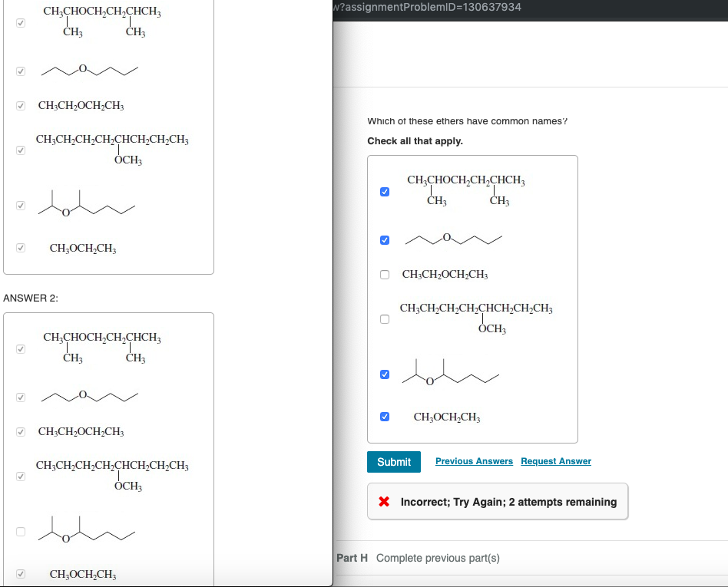Screen dimensions: 728x587
Task: Check the unselected skeletal structure in ANSWER 2
Action: tap(20, 532)
